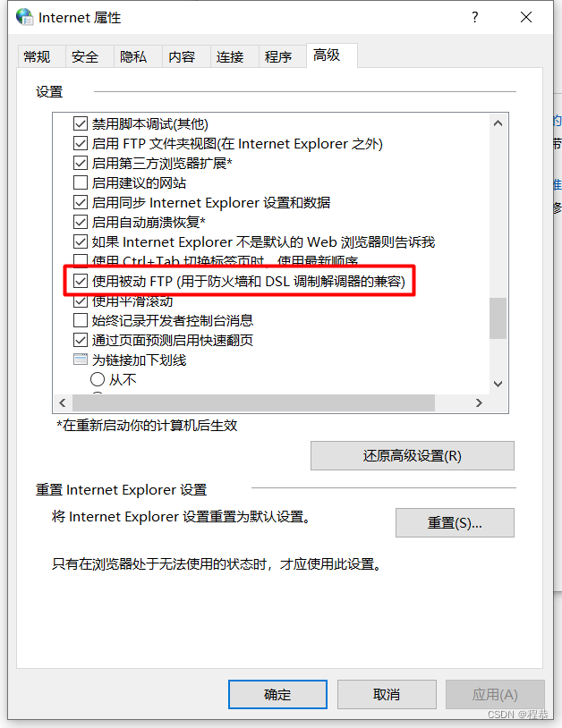This screenshot has height=728, width=562.
Task: Click the vertical scrollbar thumb in settings list
Action: (498, 318)
